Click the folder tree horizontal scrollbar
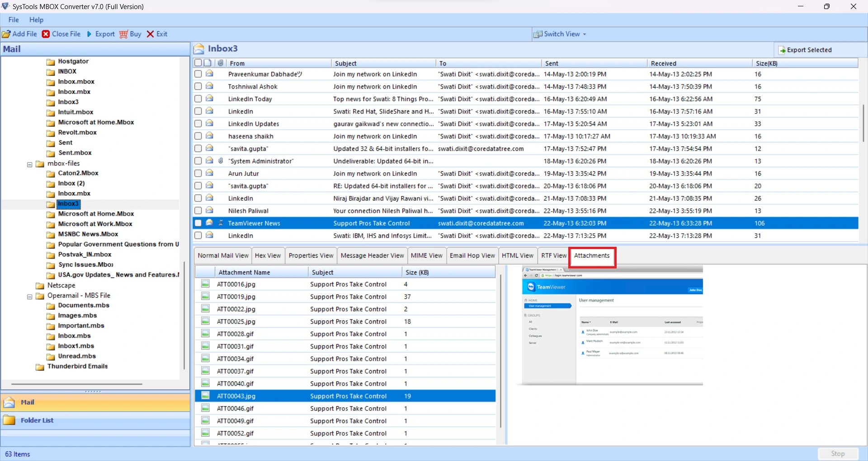868x461 pixels. tap(77, 384)
